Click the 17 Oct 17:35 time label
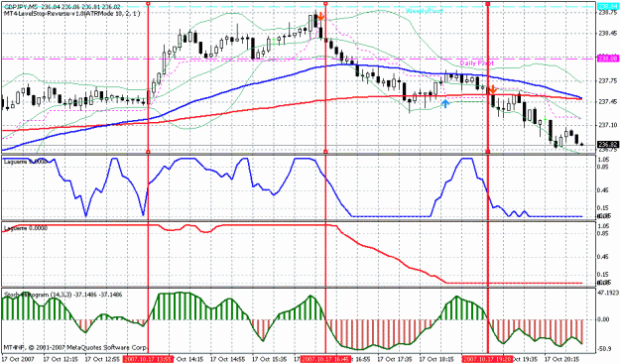620x364 pixels. [394, 359]
